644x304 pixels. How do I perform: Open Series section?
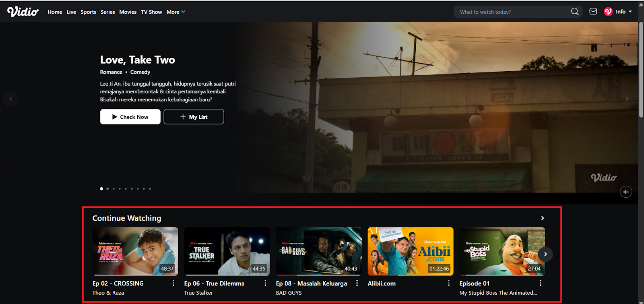(107, 12)
